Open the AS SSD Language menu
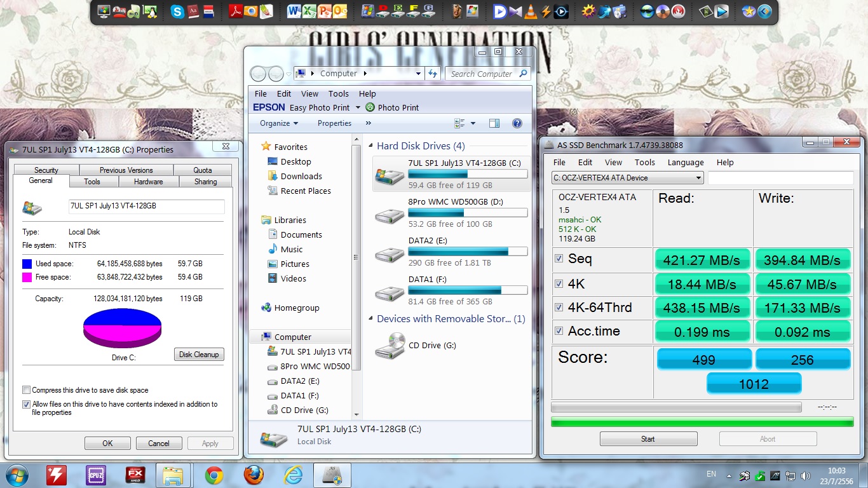Viewport: 868px width, 488px height. pyautogui.click(x=686, y=162)
